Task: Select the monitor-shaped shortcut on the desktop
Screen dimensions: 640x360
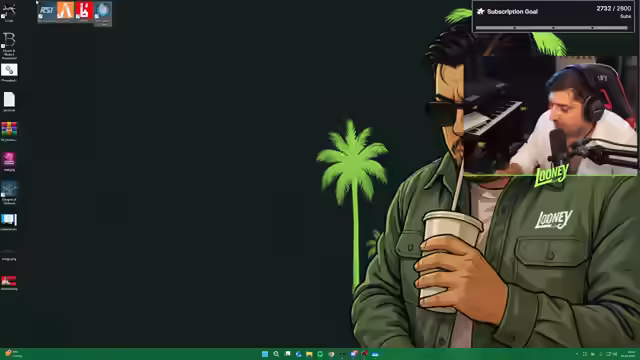Action: [9, 222]
